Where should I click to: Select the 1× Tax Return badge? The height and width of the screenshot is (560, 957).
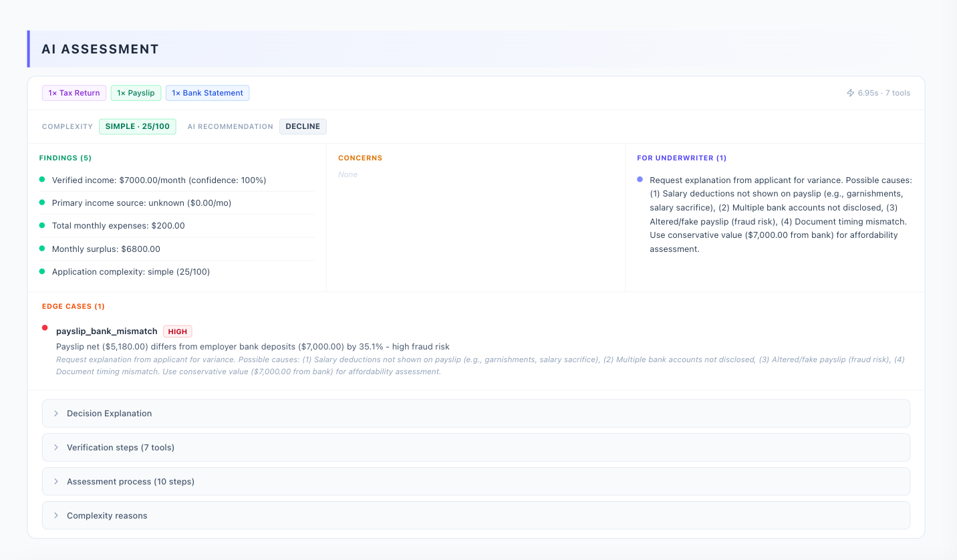click(x=74, y=92)
